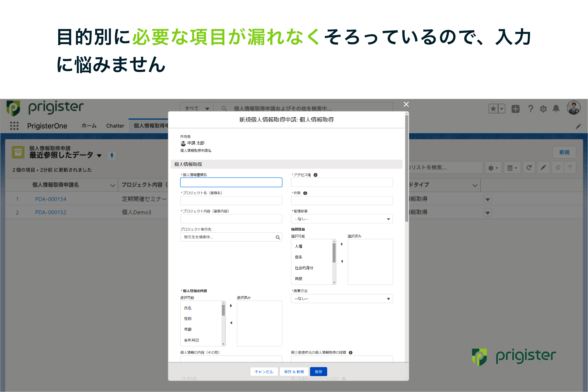Pin the list view with pin icon
588x392 pixels.
tap(112, 156)
